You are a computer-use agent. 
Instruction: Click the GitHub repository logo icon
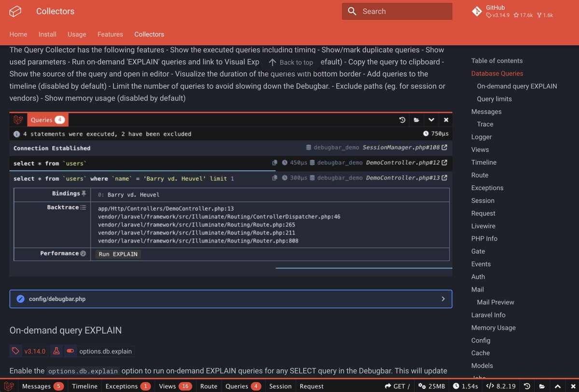(x=477, y=11)
